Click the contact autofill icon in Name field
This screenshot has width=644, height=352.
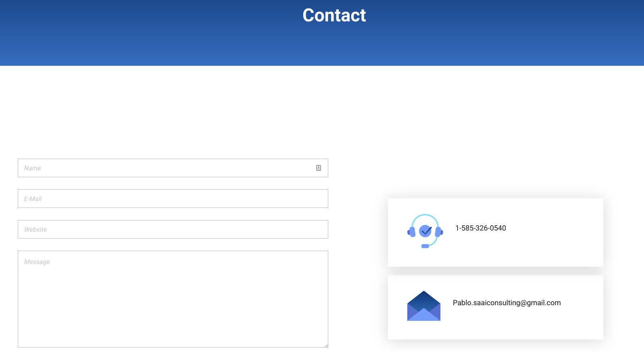318,168
